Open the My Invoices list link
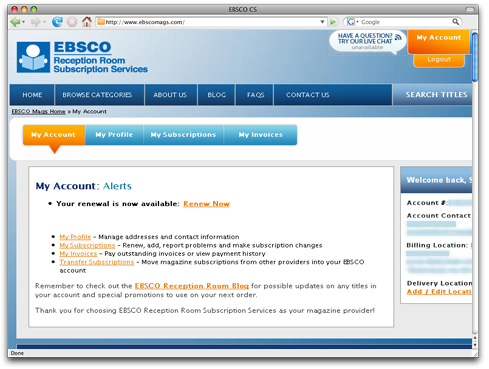Screen dimensions: 489x369 point(78,254)
